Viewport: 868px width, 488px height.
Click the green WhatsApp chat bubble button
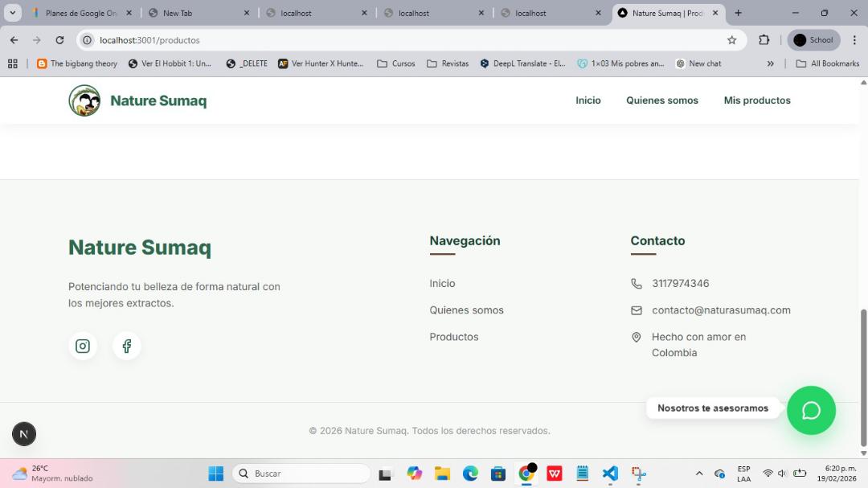811,410
